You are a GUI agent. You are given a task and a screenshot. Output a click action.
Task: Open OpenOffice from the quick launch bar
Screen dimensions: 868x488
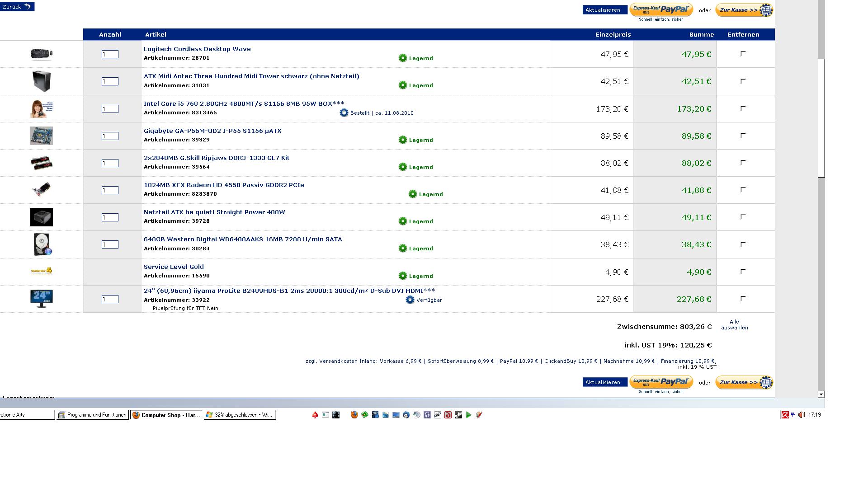pyautogui.click(x=375, y=415)
